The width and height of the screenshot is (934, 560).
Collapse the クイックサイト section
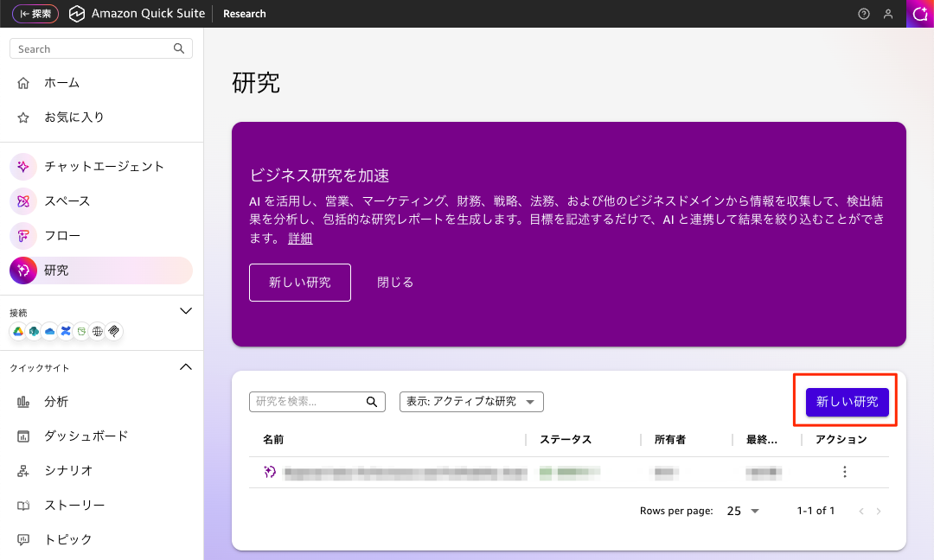point(186,366)
